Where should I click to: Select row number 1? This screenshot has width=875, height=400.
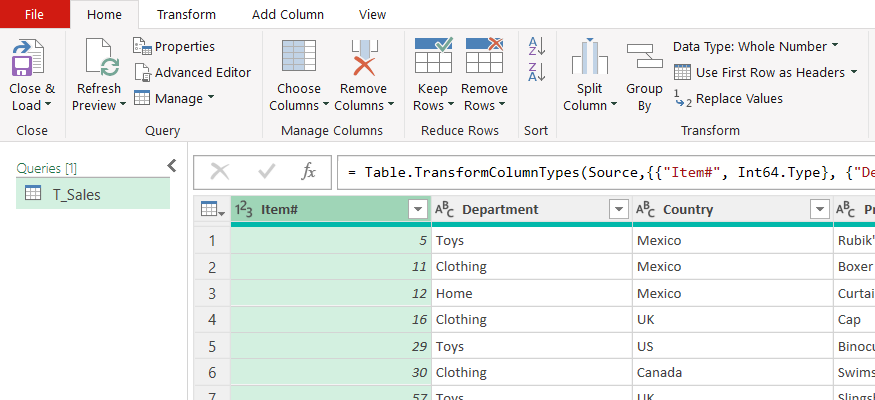212,241
